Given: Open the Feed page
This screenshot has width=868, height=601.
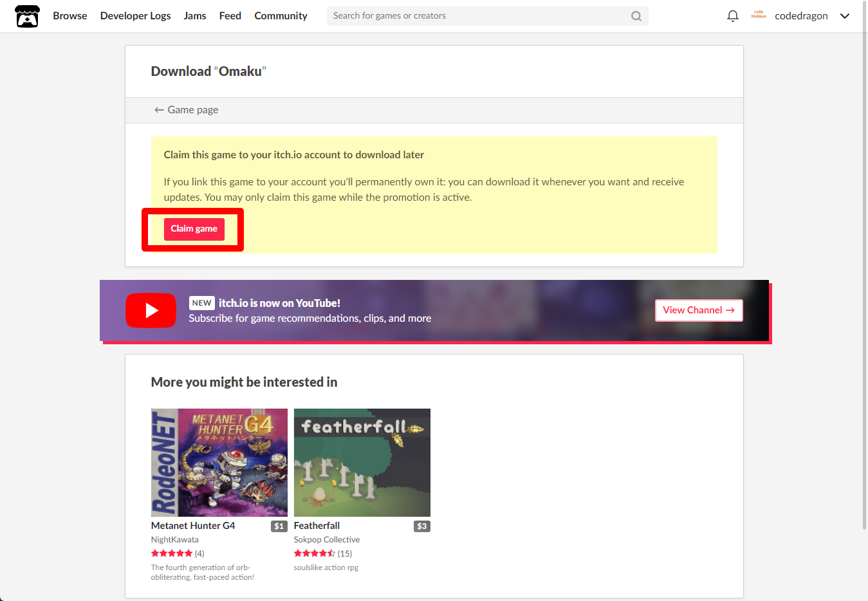Looking at the screenshot, I should pos(230,16).
